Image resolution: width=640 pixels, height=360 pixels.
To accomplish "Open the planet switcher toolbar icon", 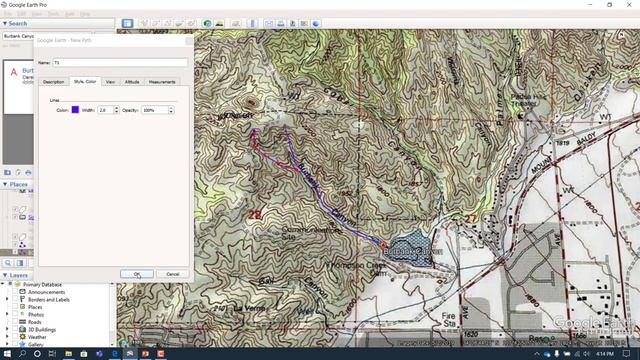I will (x=236, y=23).
